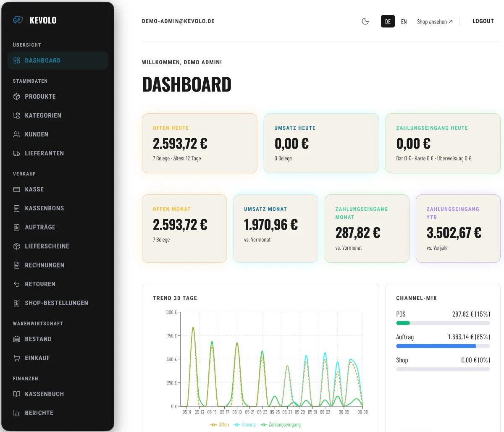This screenshot has height=432, width=504.
Task: Click the Shop-Bestellungen icon
Action: tap(17, 303)
